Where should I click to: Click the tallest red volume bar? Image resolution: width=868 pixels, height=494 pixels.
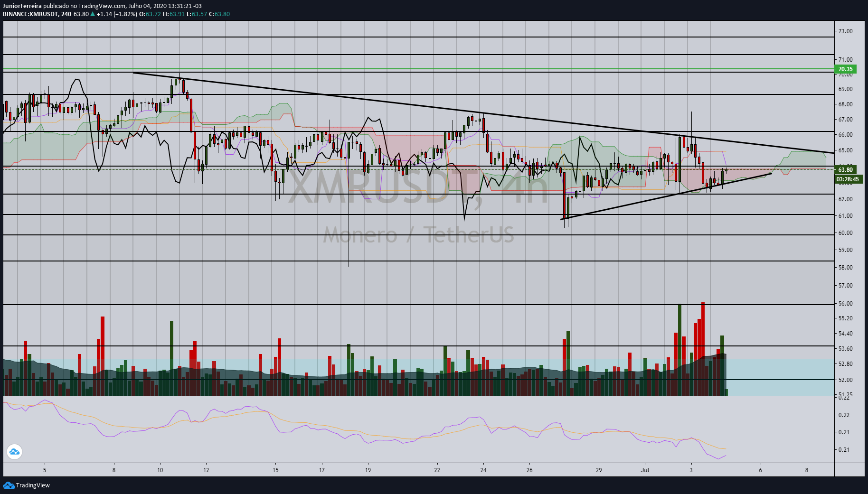point(703,349)
